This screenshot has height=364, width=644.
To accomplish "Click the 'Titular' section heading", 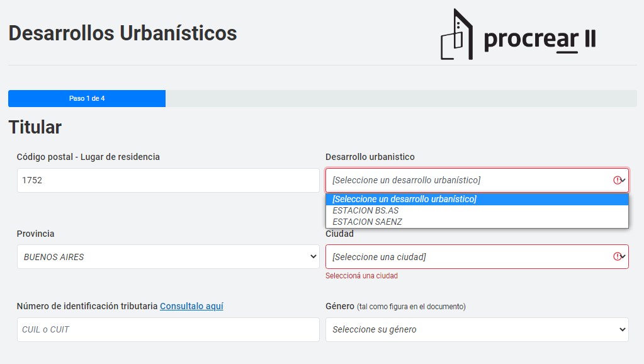I will click(x=35, y=127).
